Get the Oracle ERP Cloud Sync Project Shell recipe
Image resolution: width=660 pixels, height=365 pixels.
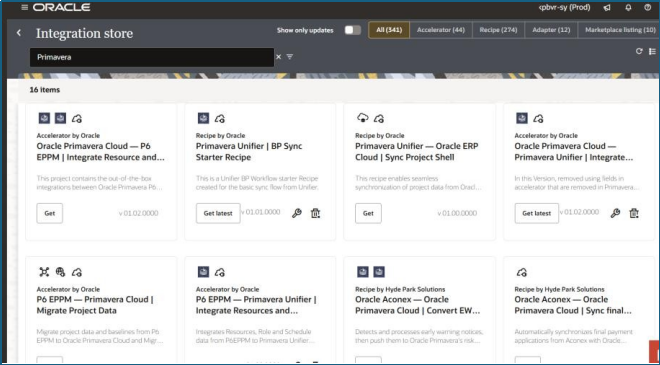point(368,213)
